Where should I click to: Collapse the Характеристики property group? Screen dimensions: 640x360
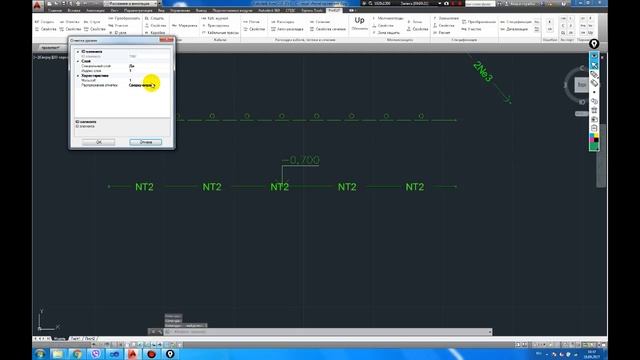(x=78, y=76)
